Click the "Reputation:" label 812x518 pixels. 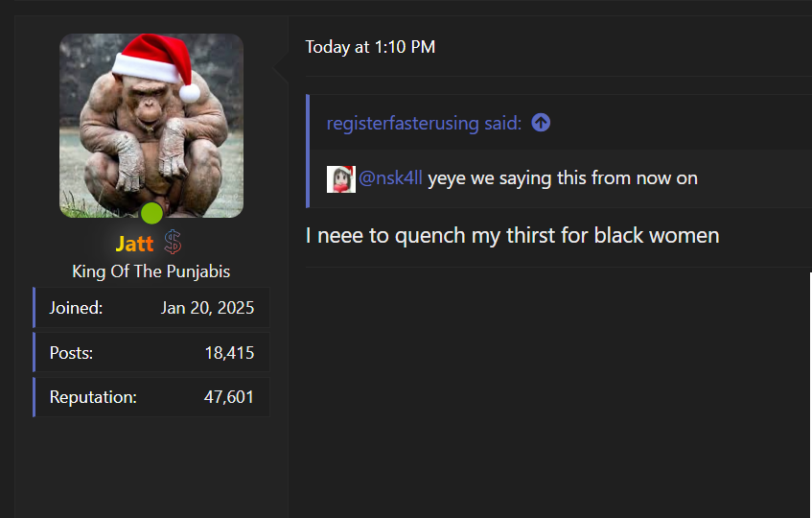click(x=93, y=397)
